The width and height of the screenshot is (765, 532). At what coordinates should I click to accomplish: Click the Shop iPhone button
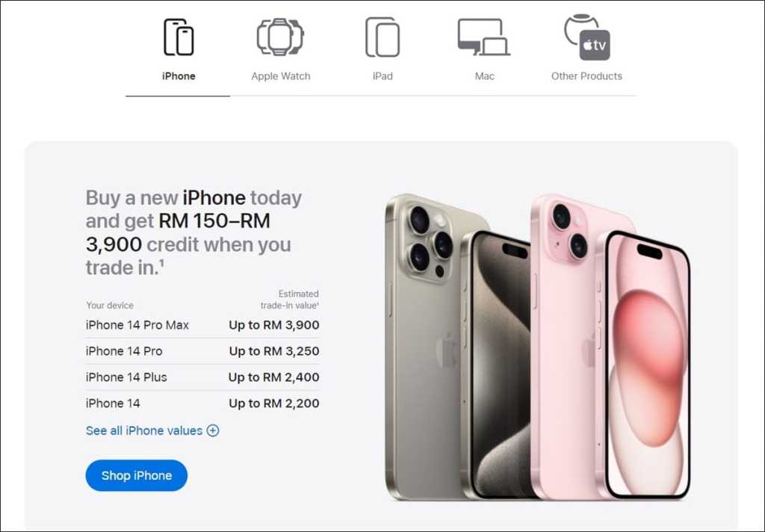coord(137,475)
